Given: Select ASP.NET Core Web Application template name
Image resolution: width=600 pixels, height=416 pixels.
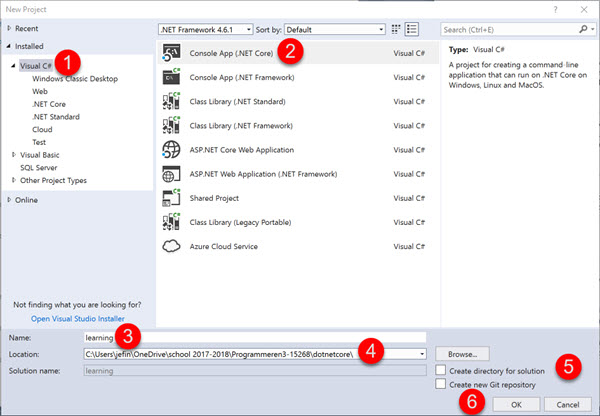Looking at the screenshot, I should pyautogui.click(x=242, y=150).
